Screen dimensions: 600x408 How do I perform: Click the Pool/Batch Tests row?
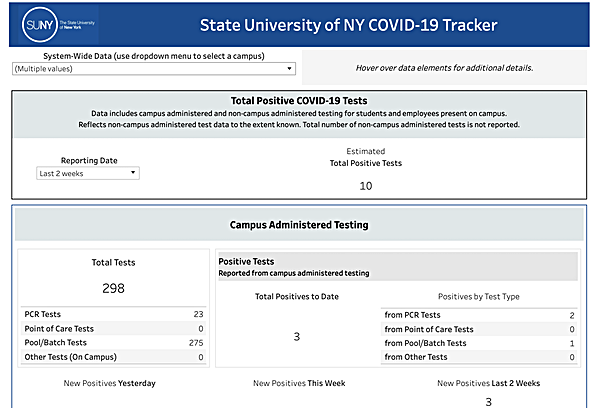click(x=112, y=343)
